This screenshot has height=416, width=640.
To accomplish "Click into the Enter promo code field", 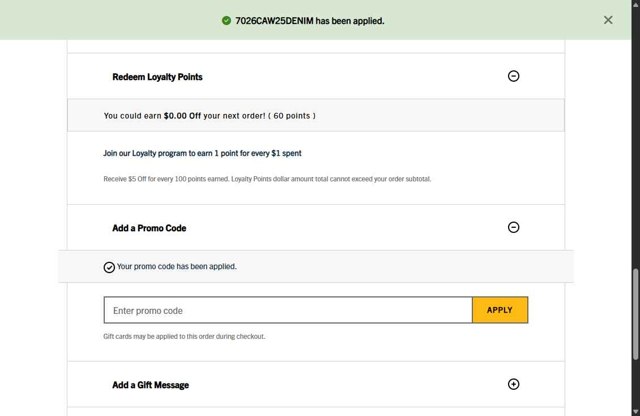I will coord(288,310).
